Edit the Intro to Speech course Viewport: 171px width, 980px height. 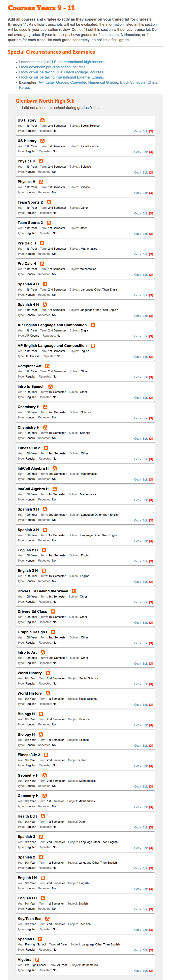(145, 397)
